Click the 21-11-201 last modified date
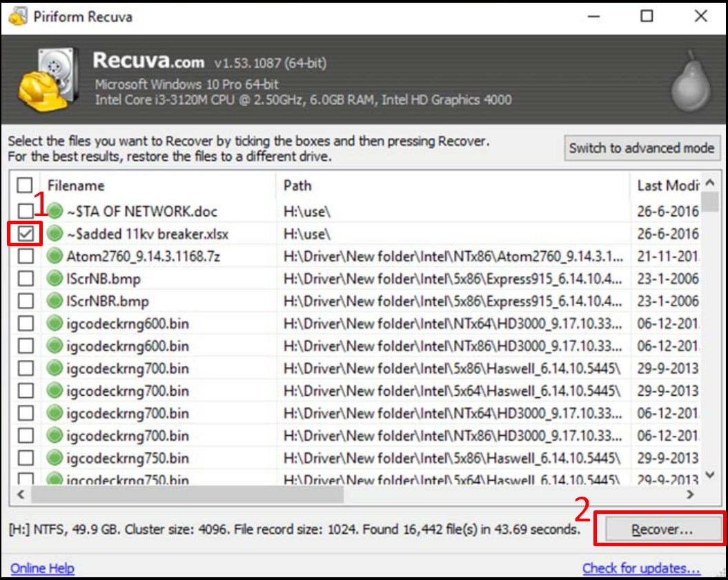This screenshot has height=580, width=728. [667, 256]
